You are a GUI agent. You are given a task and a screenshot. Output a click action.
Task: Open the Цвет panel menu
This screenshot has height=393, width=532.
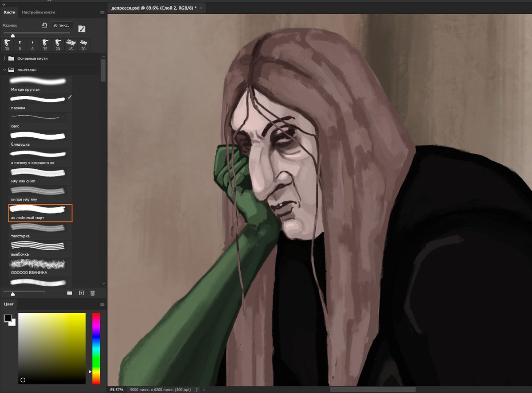(x=102, y=304)
